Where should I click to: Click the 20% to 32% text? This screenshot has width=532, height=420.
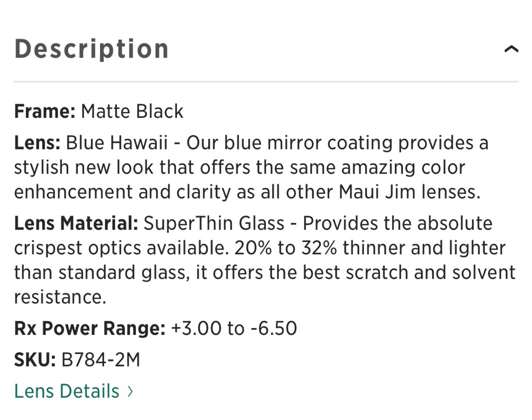tap(286, 248)
